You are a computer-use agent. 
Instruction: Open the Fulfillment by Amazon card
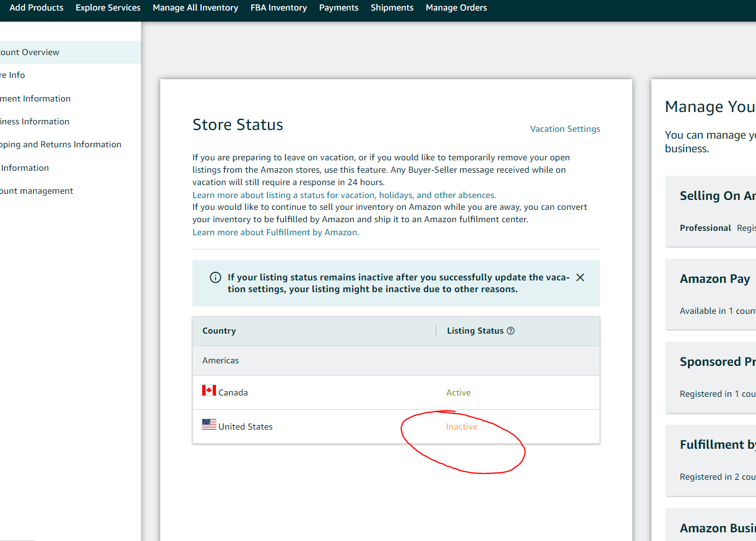click(711, 460)
